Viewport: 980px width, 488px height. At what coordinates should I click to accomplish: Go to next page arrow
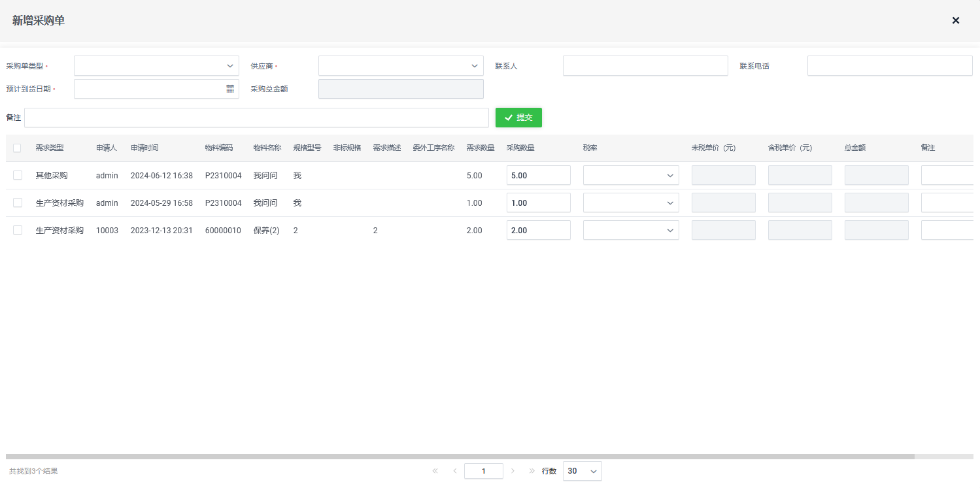[513, 471]
